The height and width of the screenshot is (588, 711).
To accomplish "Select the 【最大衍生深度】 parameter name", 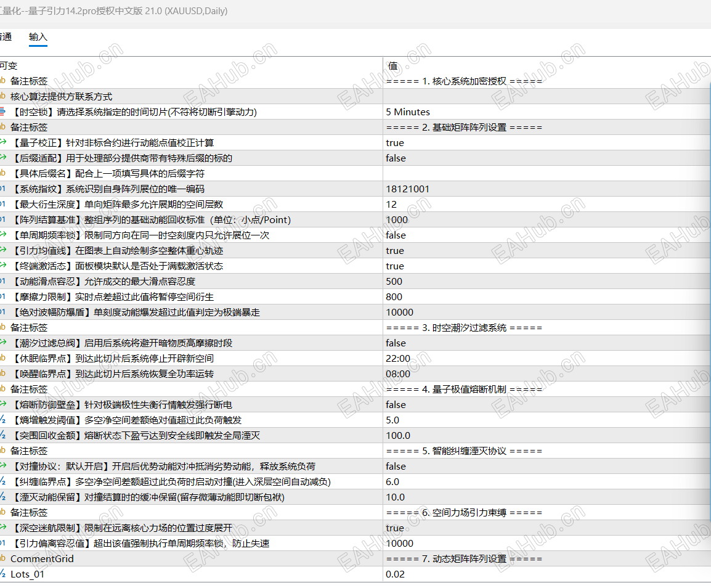I will coord(116,205).
